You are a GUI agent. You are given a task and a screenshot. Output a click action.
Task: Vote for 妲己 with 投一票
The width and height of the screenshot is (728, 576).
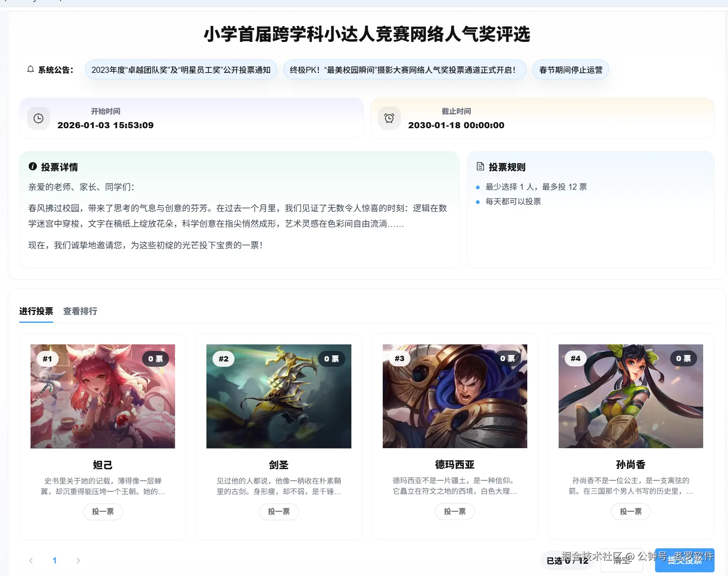click(103, 512)
